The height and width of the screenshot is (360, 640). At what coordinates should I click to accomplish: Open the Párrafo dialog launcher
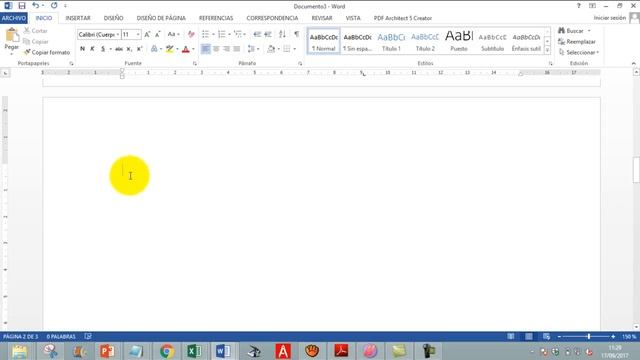(300, 64)
